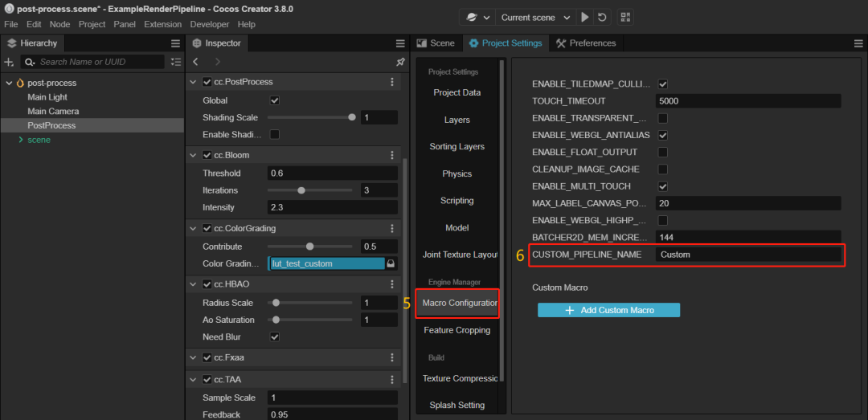This screenshot has height=420, width=868.
Task: Click the lock icon beside lut_test_custom
Action: 391,263
